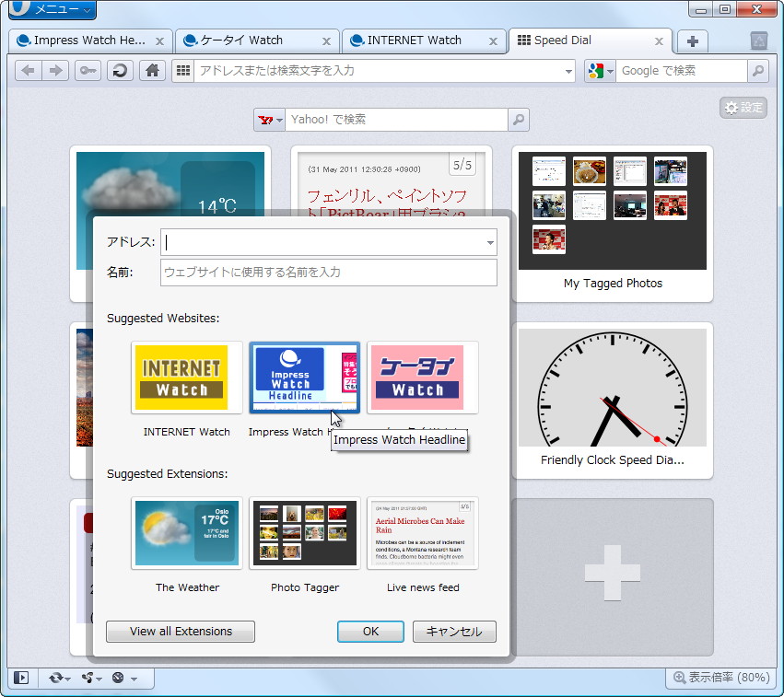Reload the page
The width and height of the screenshot is (784, 697).
tap(120, 71)
